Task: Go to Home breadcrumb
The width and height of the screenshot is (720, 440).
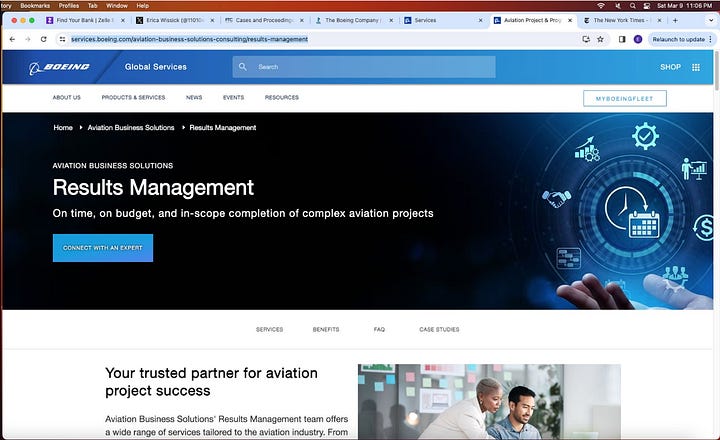Action: click(x=63, y=128)
